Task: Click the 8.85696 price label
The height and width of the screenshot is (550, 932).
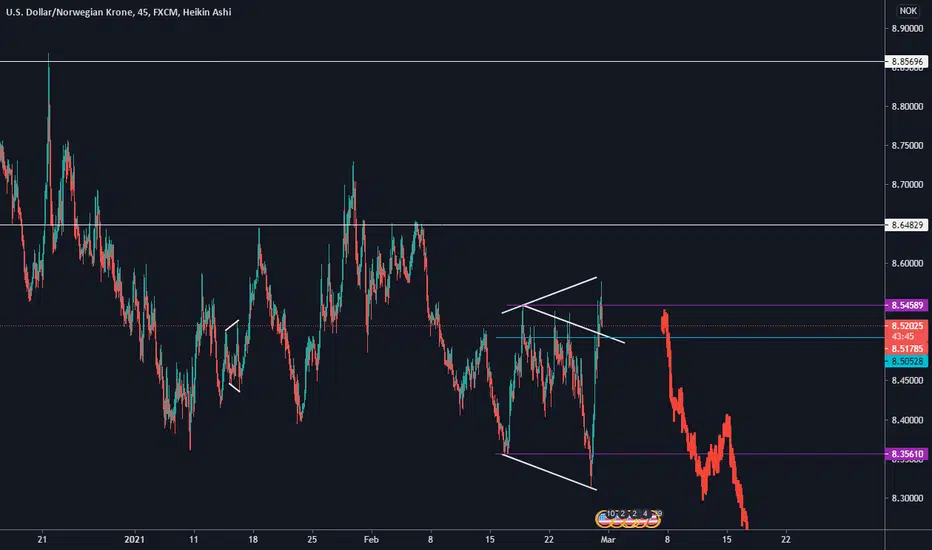Action: coord(907,61)
